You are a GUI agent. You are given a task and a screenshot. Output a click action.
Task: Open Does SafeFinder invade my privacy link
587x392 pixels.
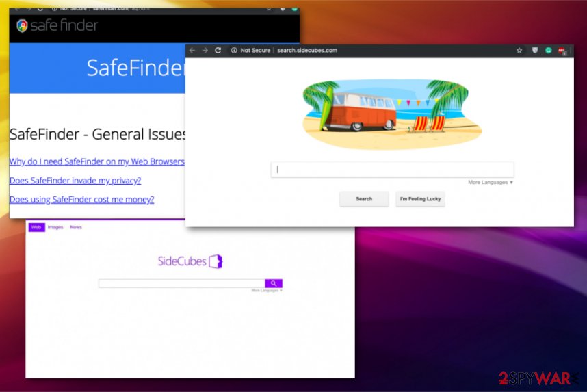tap(75, 181)
